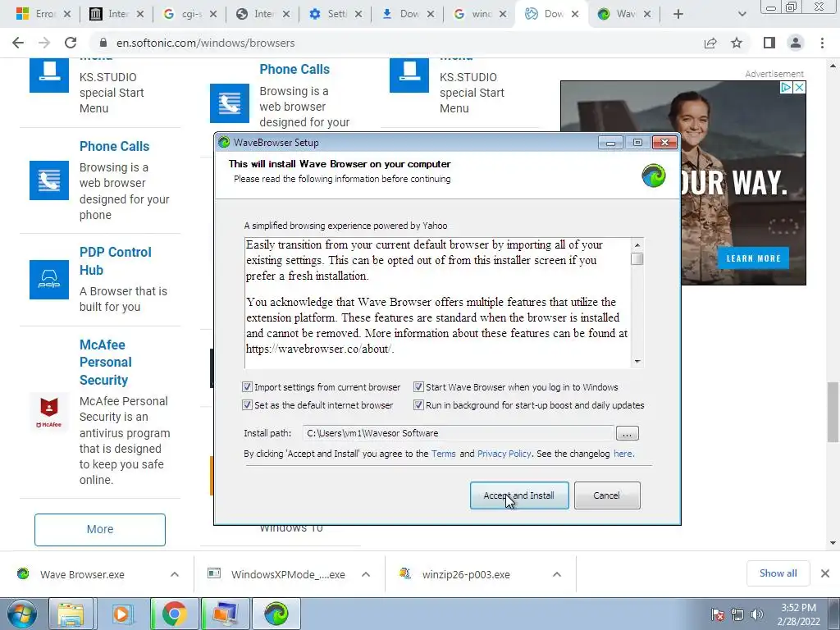Open the Wave Browser.exe download item

click(82, 574)
